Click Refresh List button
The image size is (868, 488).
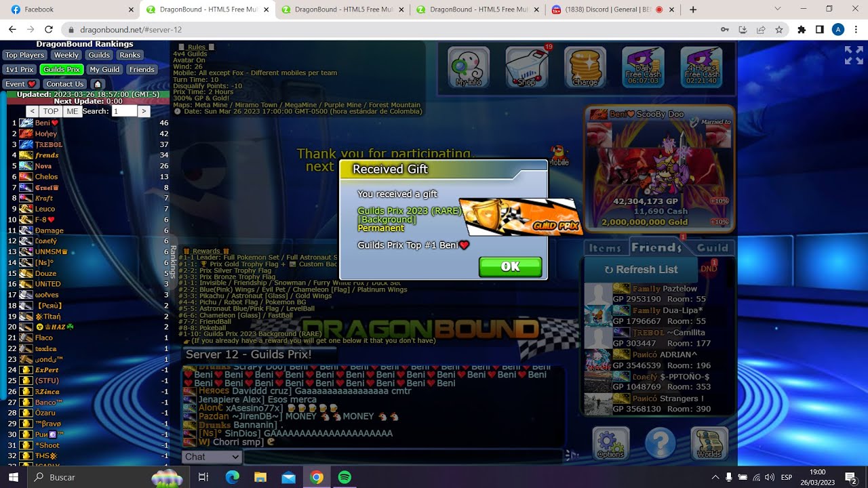(x=641, y=269)
